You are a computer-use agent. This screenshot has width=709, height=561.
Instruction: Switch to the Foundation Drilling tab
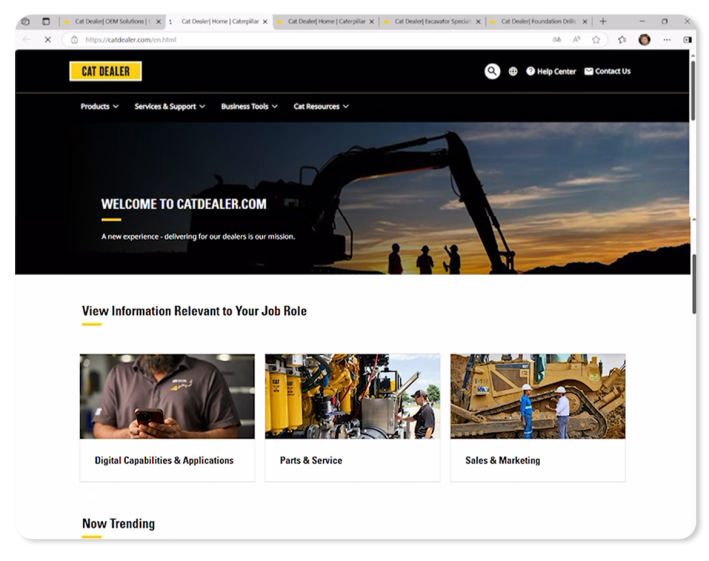537,21
